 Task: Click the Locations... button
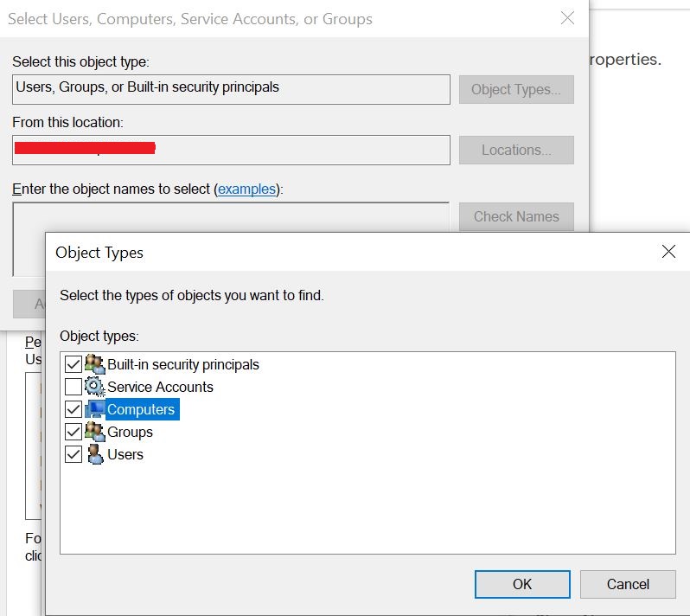click(x=516, y=150)
